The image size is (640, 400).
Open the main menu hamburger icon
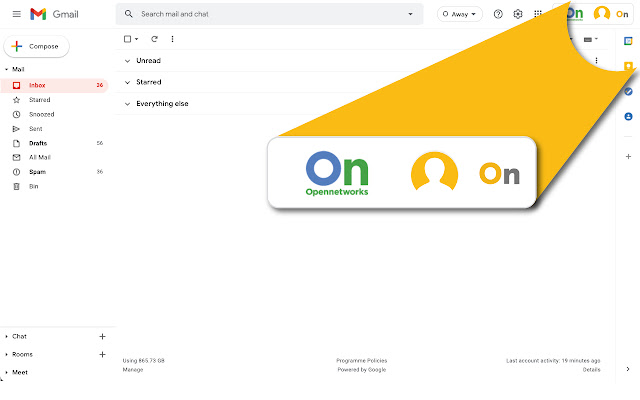pos(17,14)
